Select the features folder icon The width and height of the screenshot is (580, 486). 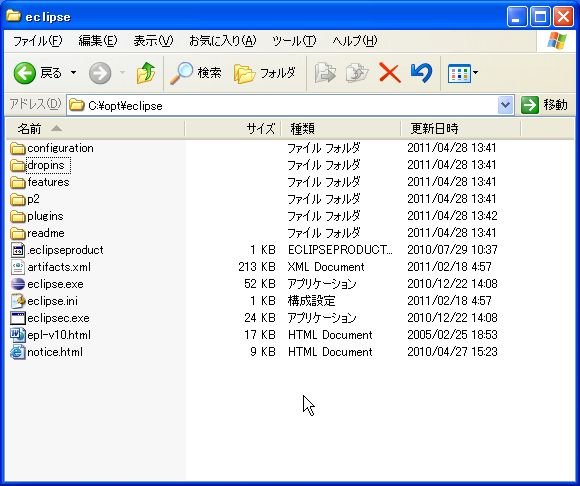pos(17,182)
